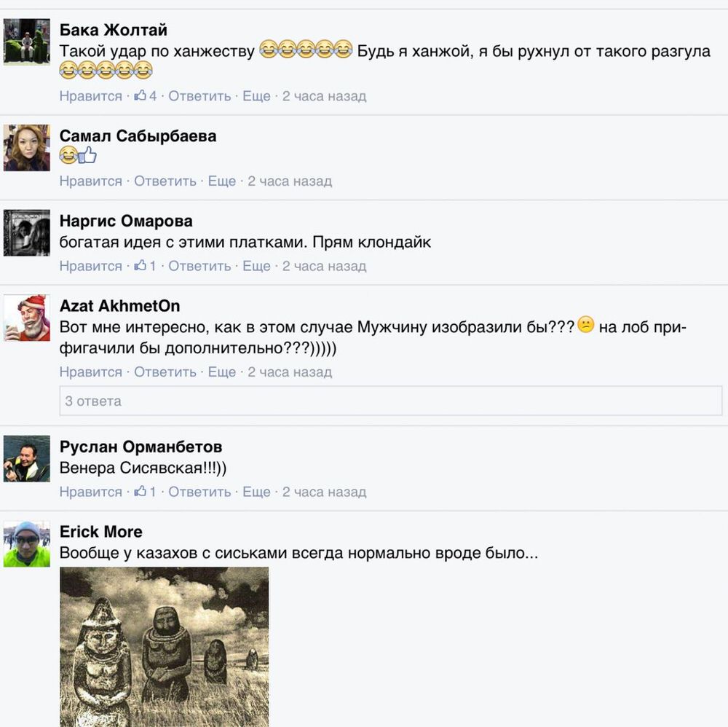Open Еще menu on Наргис Омарова's comment

pyautogui.click(x=256, y=266)
